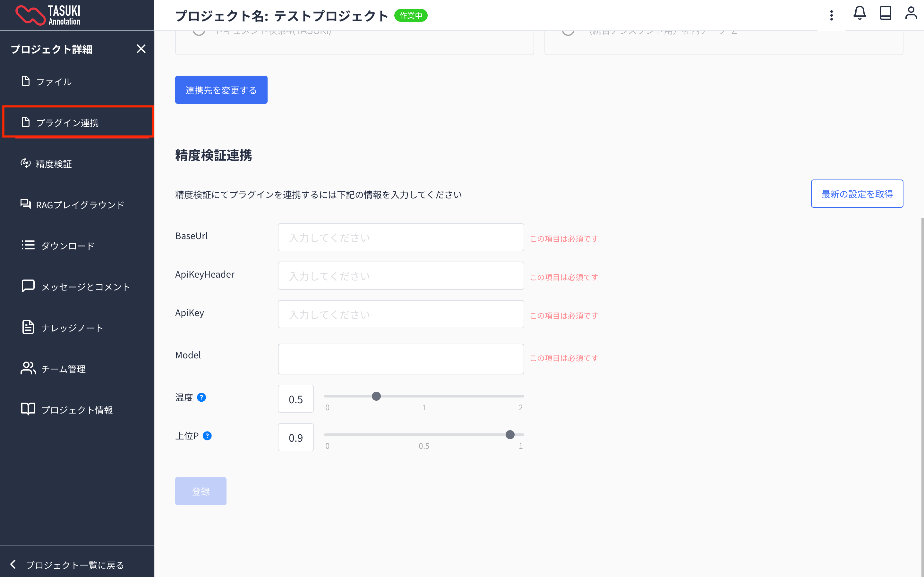Open the user account icon
Image resolution: width=924 pixels, height=577 pixels.
click(911, 13)
